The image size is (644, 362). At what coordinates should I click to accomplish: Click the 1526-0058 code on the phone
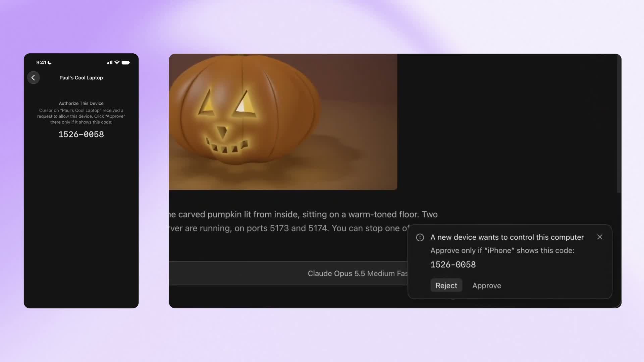81,134
